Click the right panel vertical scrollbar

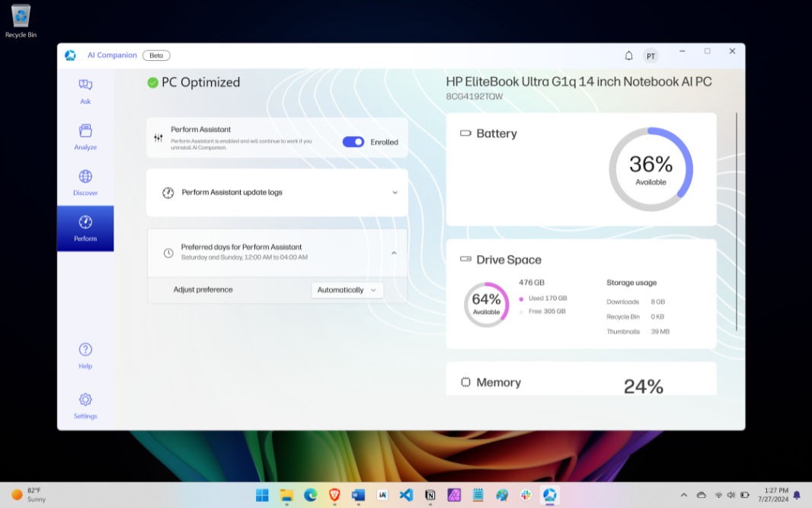pos(737,222)
